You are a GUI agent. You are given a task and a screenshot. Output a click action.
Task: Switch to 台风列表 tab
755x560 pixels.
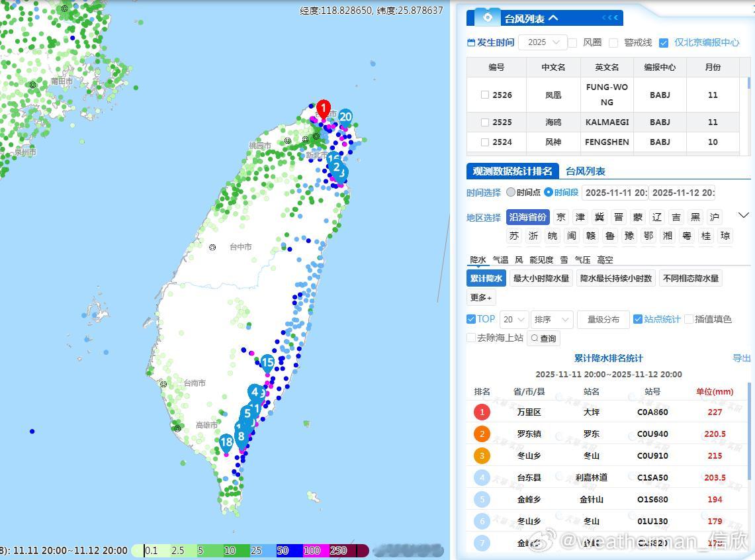pyautogui.click(x=585, y=171)
